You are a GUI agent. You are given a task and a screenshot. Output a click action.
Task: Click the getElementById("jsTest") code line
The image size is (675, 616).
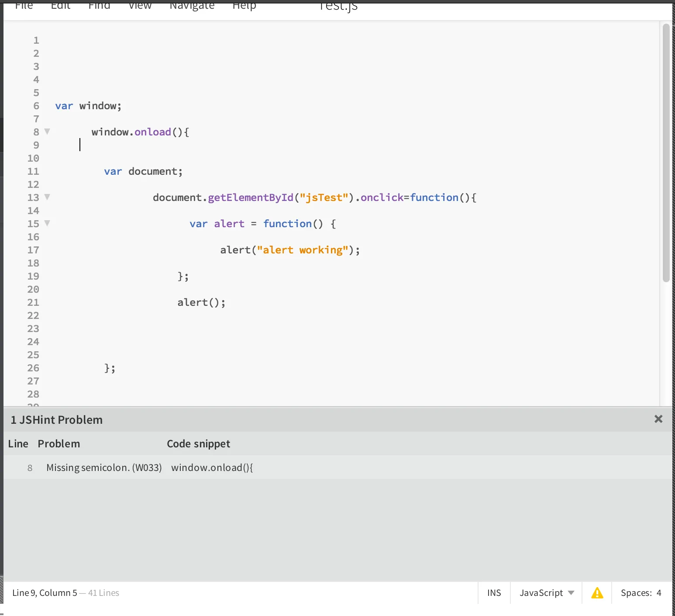314,197
